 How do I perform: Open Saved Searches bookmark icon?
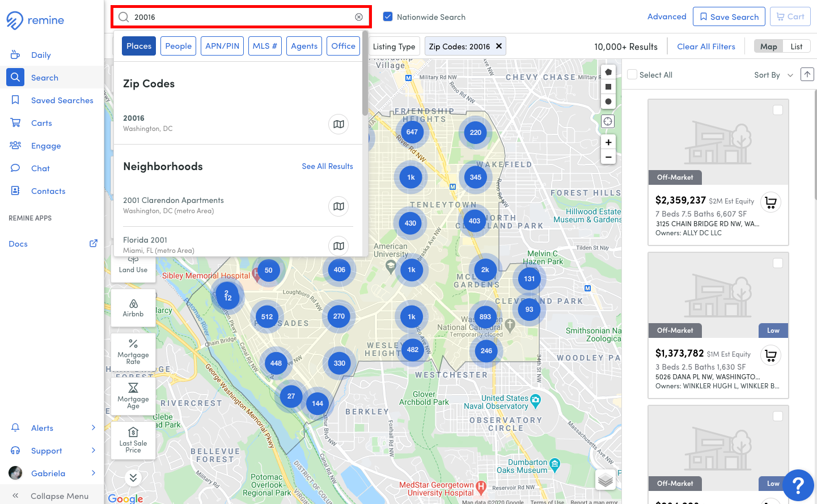point(15,100)
